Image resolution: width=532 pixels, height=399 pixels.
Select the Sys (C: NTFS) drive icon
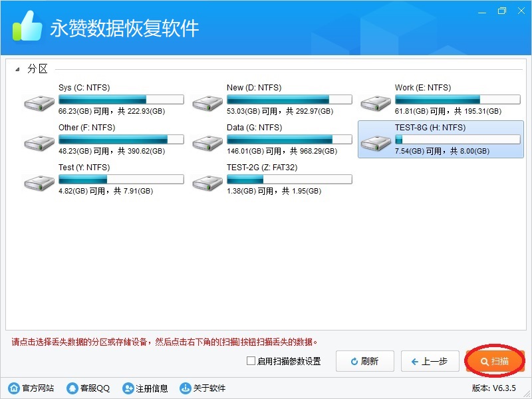[x=39, y=103]
